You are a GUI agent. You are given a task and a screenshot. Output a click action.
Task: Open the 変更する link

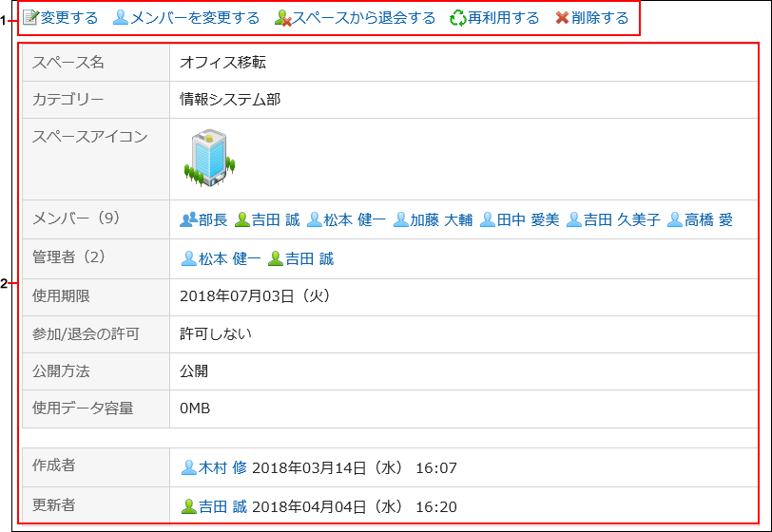point(69,18)
